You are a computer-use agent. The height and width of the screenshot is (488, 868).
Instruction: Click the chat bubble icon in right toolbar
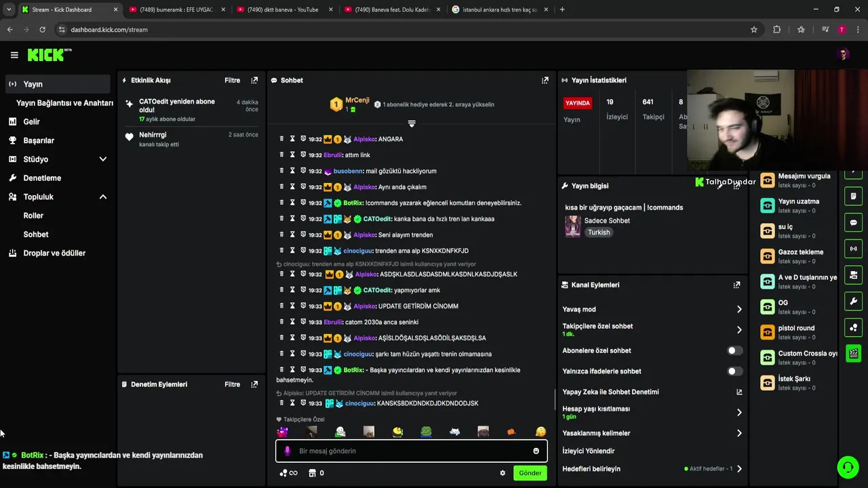tap(854, 222)
